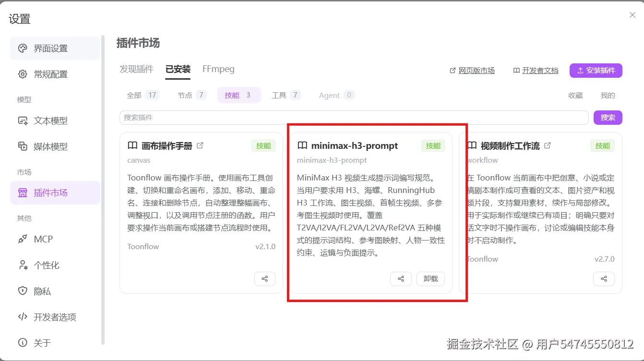Share the minimax-h3-prompt plugin card
The image size is (644, 361).
401,278
